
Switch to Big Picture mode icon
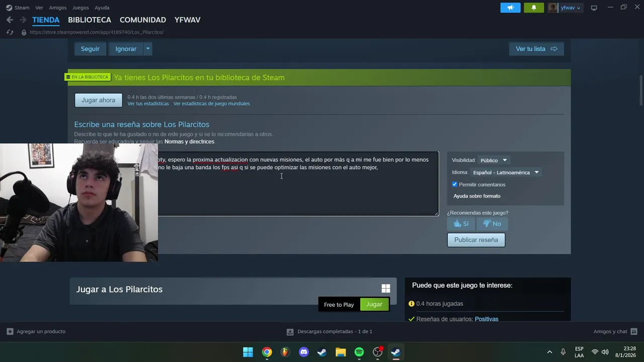[x=594, y=8]
